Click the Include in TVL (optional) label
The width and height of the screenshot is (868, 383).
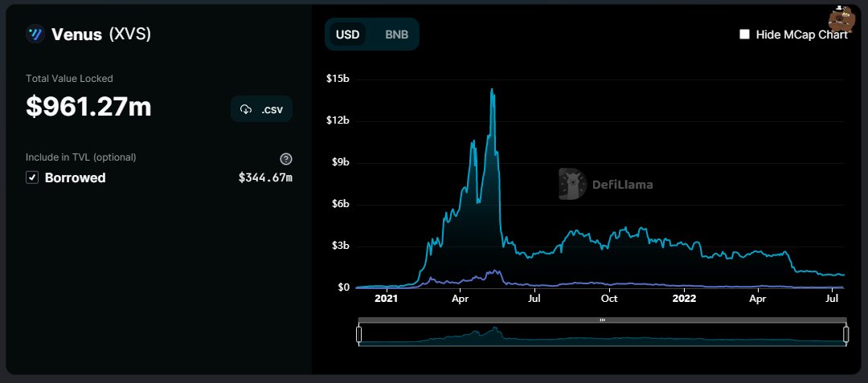pyautogui.click(x=81, y=157)
